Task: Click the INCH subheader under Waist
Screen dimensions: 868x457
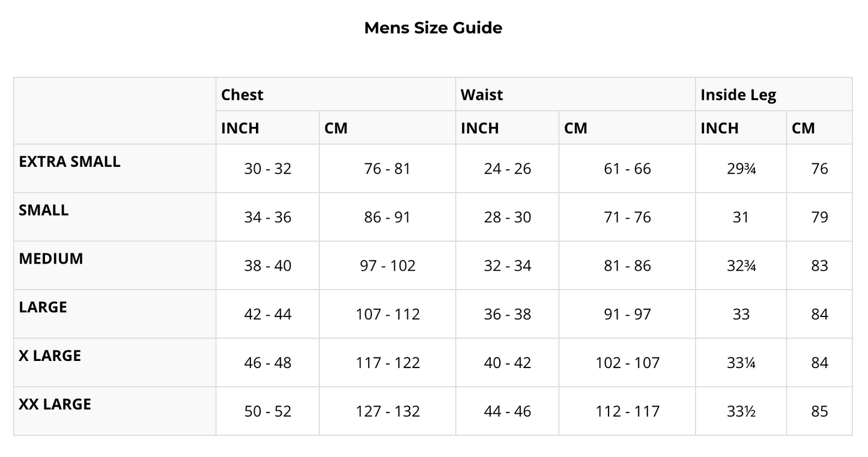Action: click(479, 128)
